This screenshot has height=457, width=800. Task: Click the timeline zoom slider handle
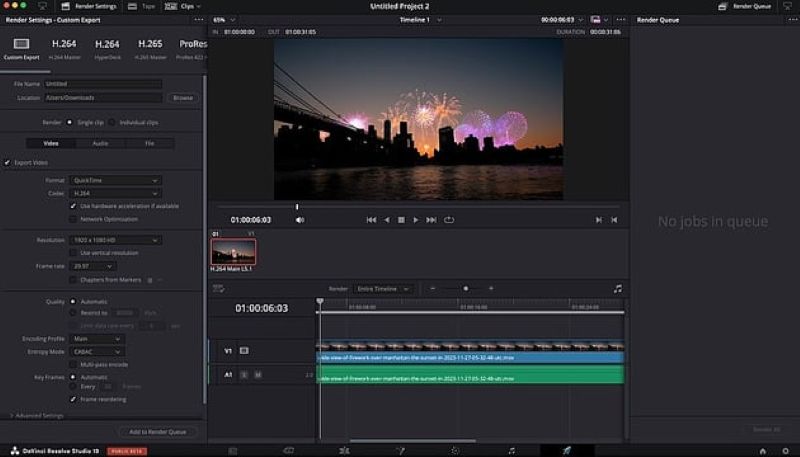coord(465,288)
